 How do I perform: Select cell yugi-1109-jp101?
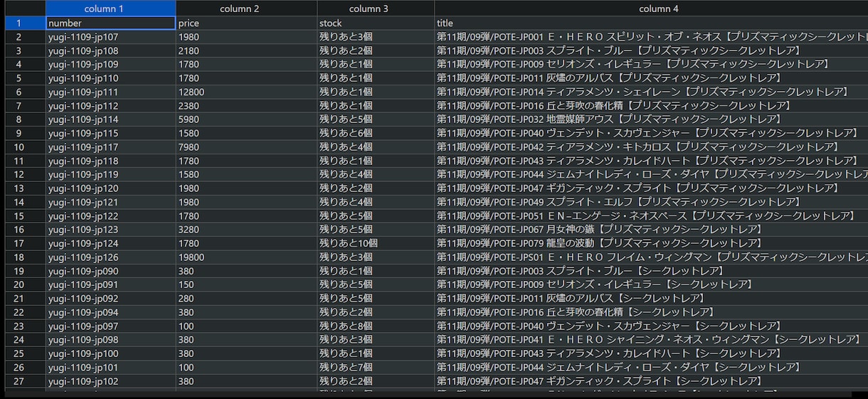(110, 368)
